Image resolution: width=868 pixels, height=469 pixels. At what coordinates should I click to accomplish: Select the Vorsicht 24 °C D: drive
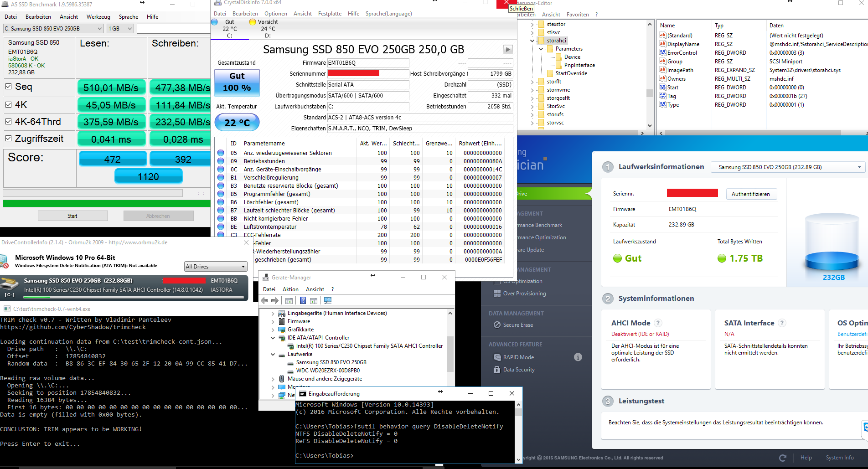click(264, 28)
